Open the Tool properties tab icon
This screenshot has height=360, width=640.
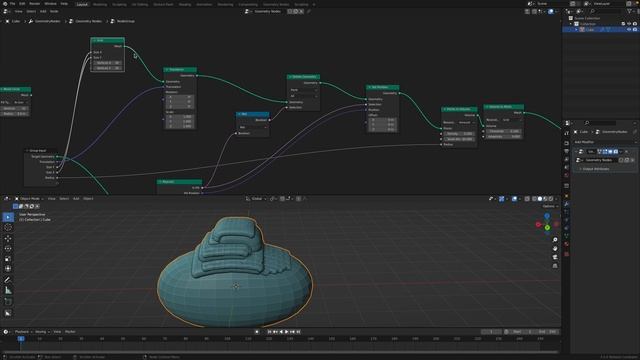567,133
